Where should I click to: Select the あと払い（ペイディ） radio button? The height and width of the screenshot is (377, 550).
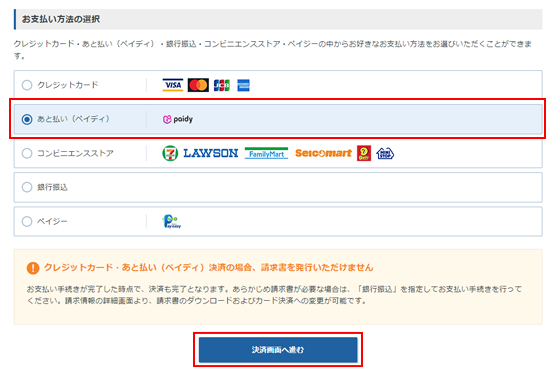27,119
